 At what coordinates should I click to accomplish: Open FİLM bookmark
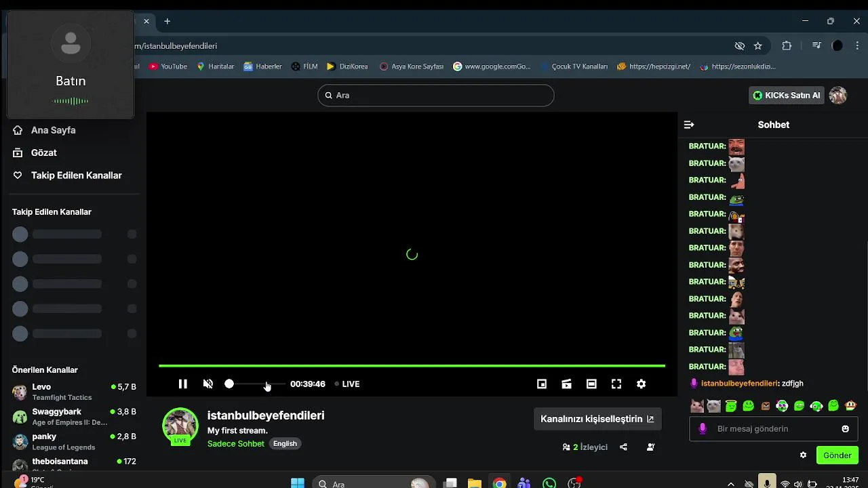coord(304,66)
